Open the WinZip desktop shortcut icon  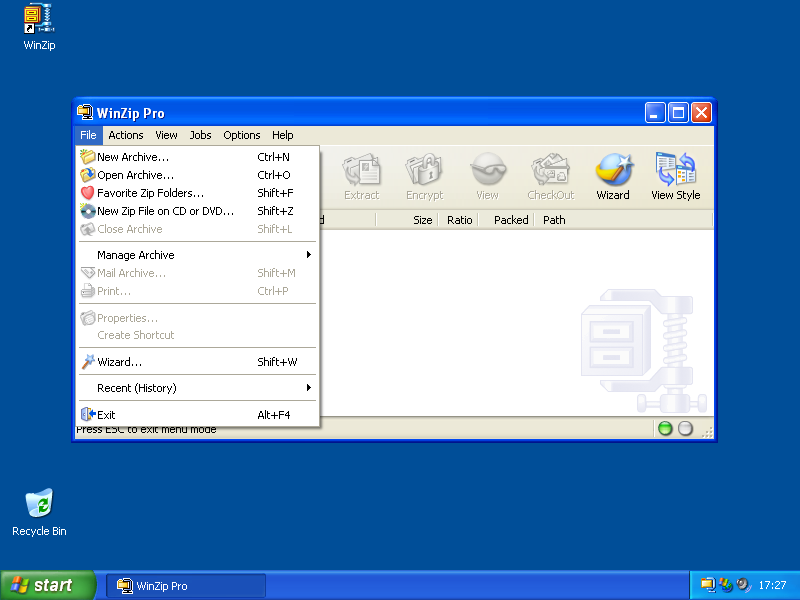coord(39,27)
